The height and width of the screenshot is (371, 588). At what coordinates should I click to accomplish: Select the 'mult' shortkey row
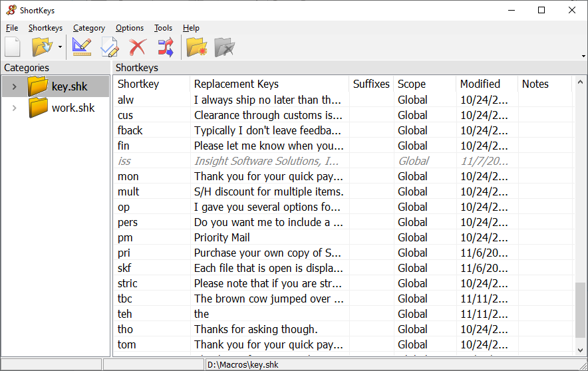[343, 192]
